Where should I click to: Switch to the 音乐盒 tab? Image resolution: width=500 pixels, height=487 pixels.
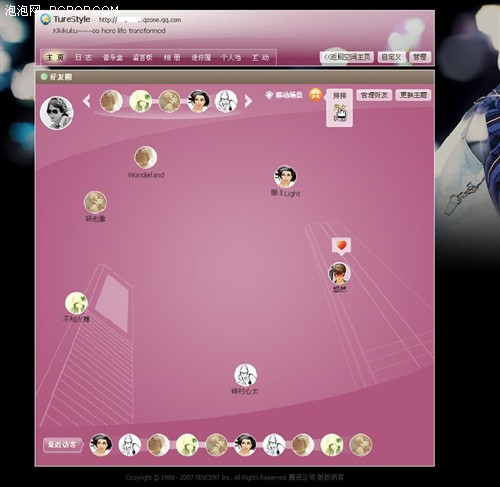[x=113, y=57]
